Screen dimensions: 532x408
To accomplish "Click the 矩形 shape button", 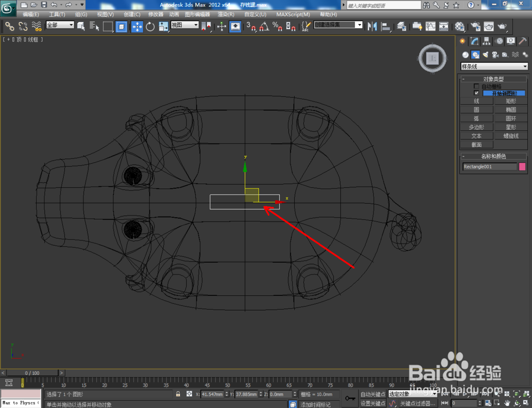I will point(511,101).
